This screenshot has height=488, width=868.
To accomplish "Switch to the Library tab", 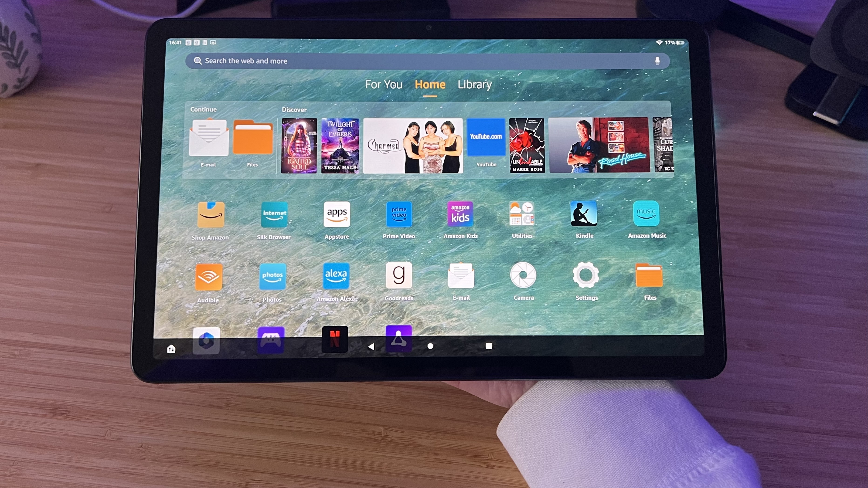I will [x=475, y=84].
